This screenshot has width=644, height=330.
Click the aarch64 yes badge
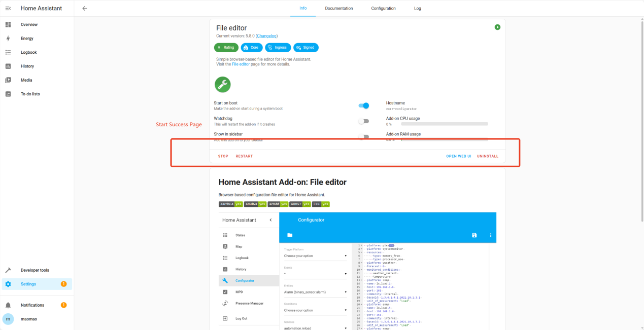click(x=230, y=204)
